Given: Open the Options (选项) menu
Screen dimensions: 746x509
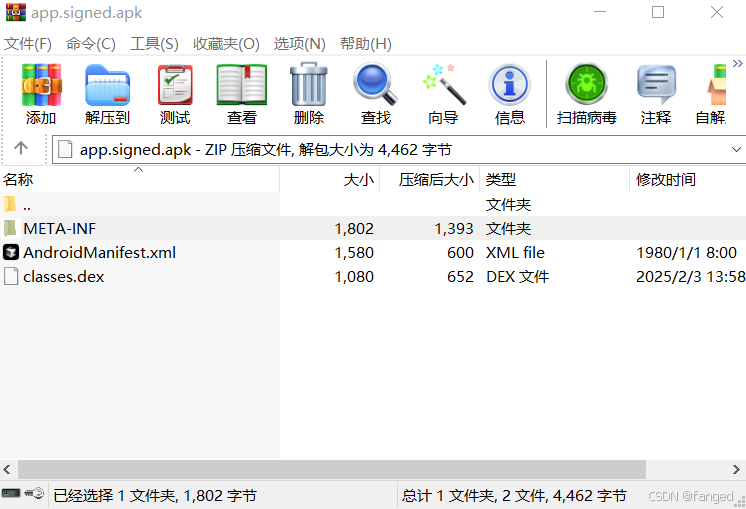Looking at the screenshot, I should (x=300, y=44).
